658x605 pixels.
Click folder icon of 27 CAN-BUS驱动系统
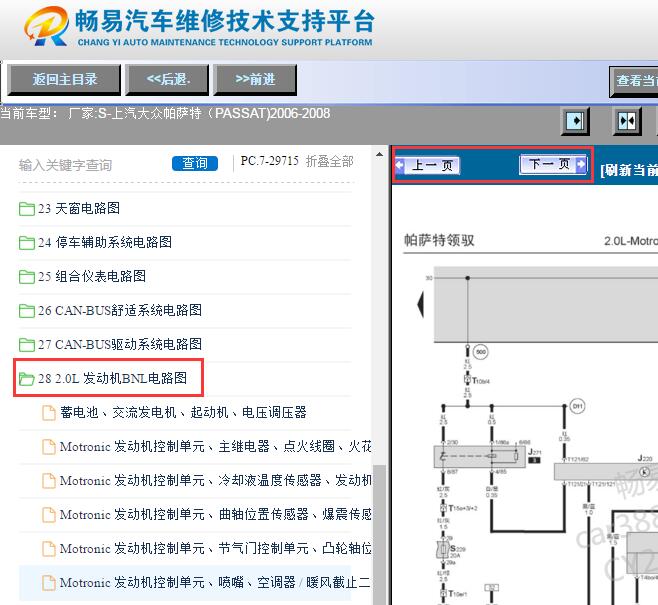27,344
